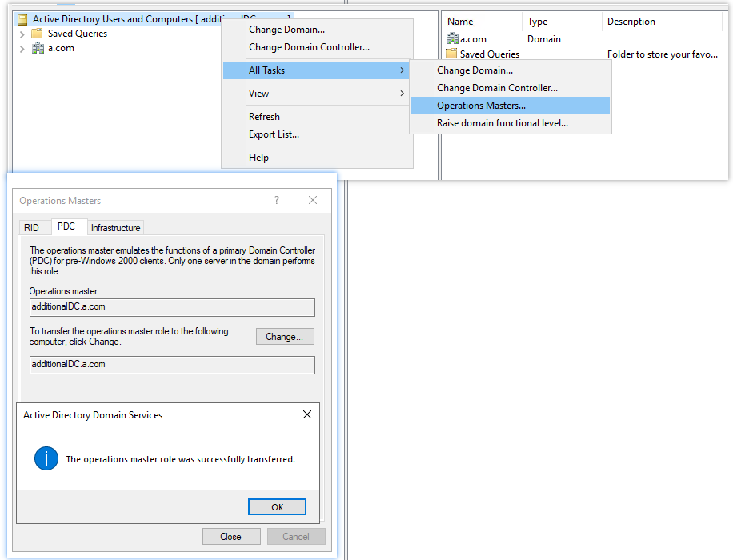Click the blue information icon in the success dialog

pyautogui.click(x=46, y=459)
